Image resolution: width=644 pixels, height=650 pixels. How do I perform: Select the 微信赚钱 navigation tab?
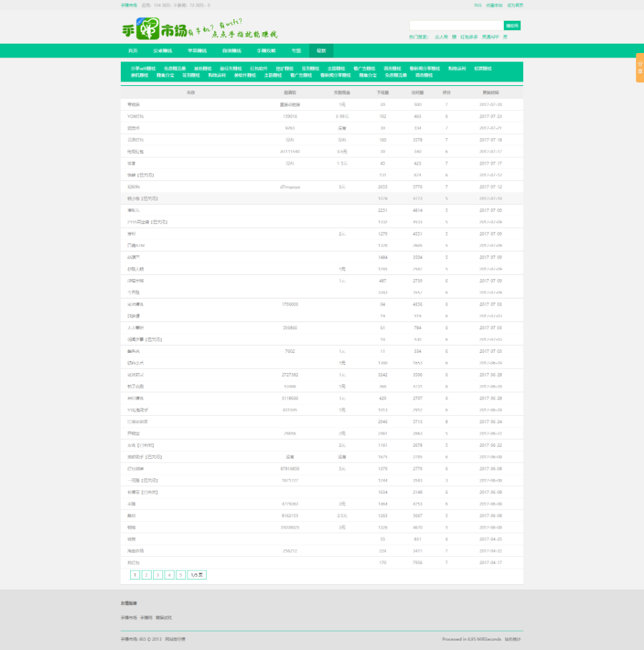(x=231, y=51)
